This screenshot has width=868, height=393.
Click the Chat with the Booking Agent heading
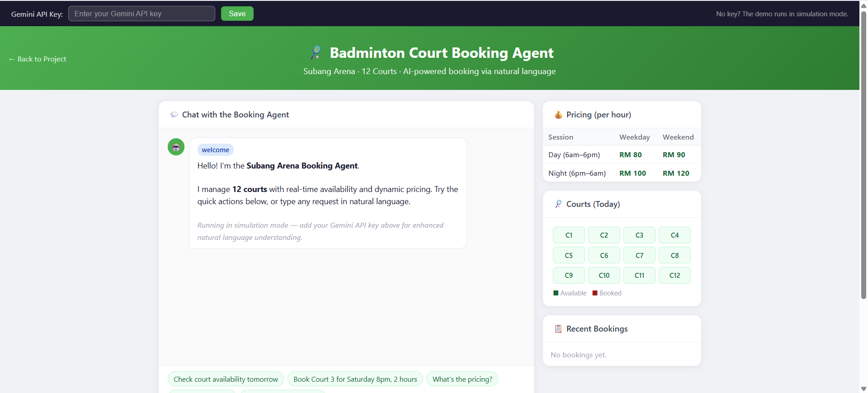[x=236, y=115]
